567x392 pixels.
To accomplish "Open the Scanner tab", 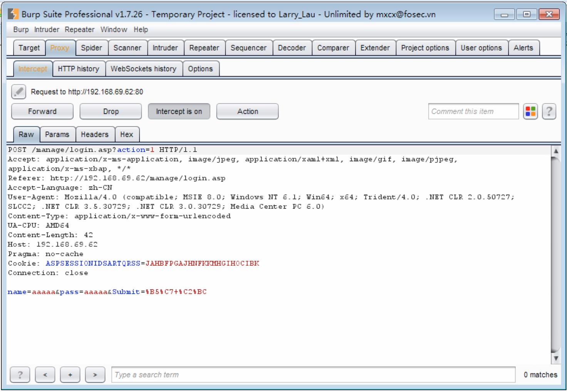I will [127, 48].
